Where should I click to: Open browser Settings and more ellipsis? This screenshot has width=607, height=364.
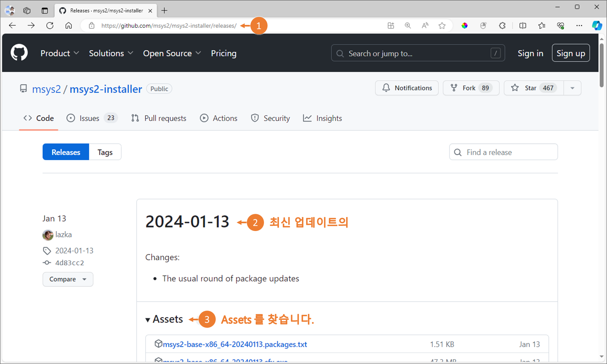(579, 26)
